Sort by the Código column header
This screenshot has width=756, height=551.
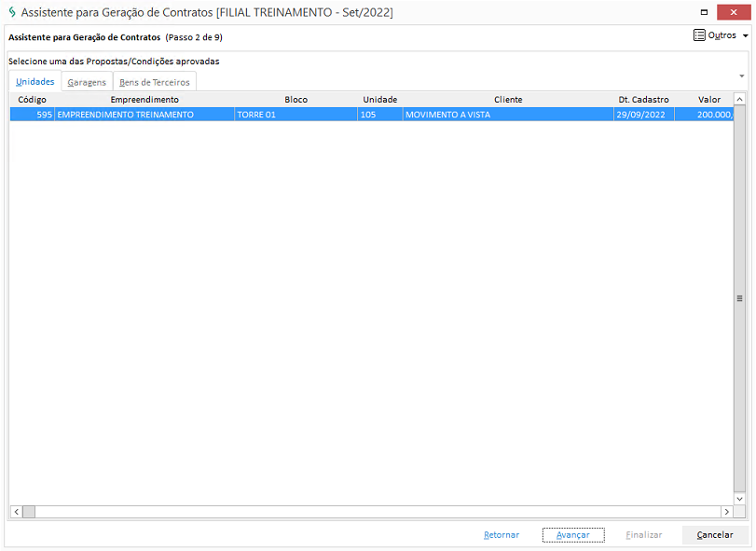(x=32, y=100)
